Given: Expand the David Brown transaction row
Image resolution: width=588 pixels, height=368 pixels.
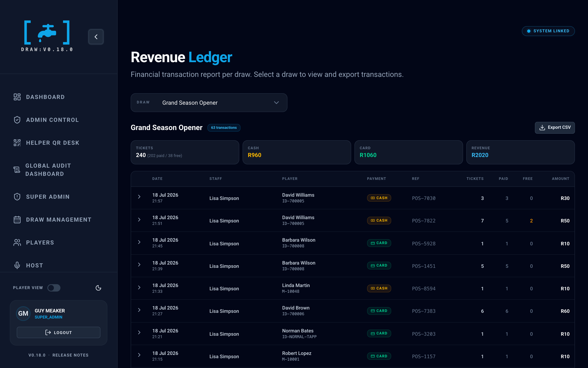Looking at the screenshot, I should tap(139, 310).
